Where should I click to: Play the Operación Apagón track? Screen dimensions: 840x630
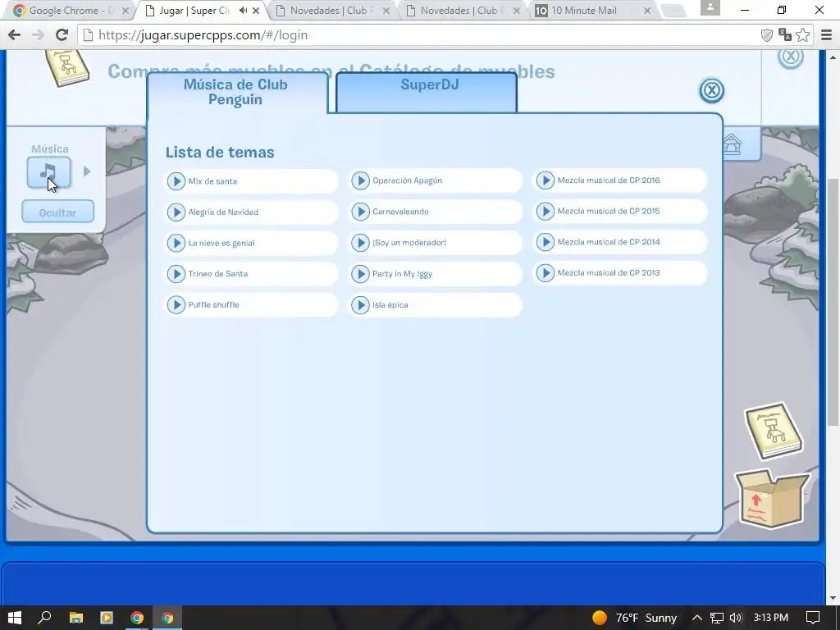coord(361,180)
